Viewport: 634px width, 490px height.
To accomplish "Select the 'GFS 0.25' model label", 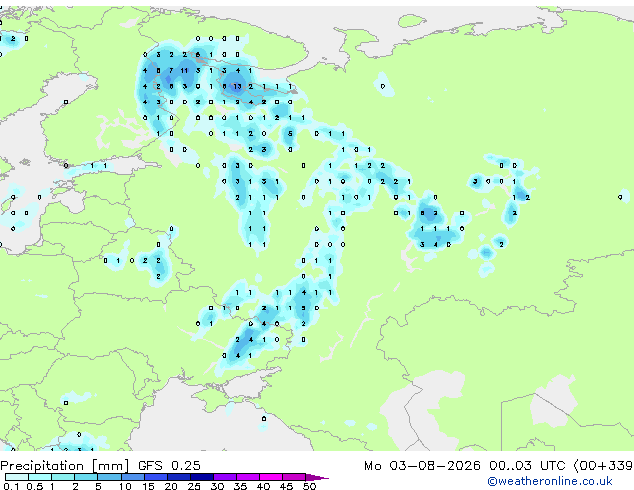I will pyautogui.click(x=169, y=466).
